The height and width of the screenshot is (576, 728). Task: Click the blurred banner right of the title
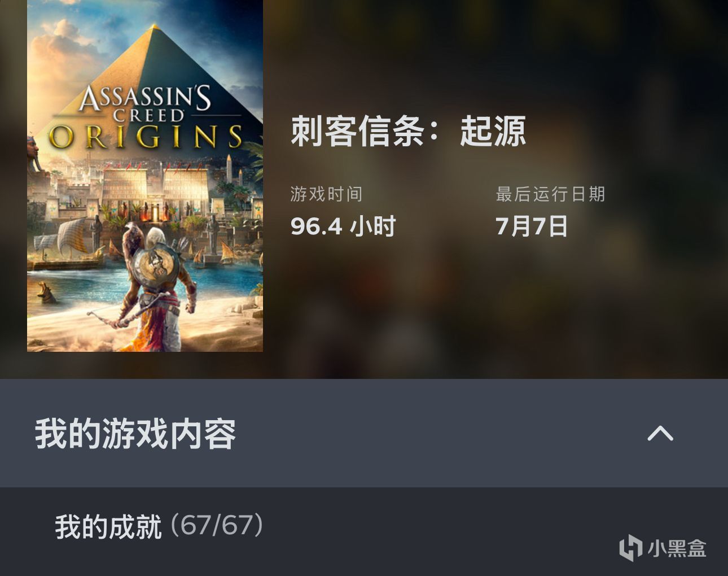495,189
